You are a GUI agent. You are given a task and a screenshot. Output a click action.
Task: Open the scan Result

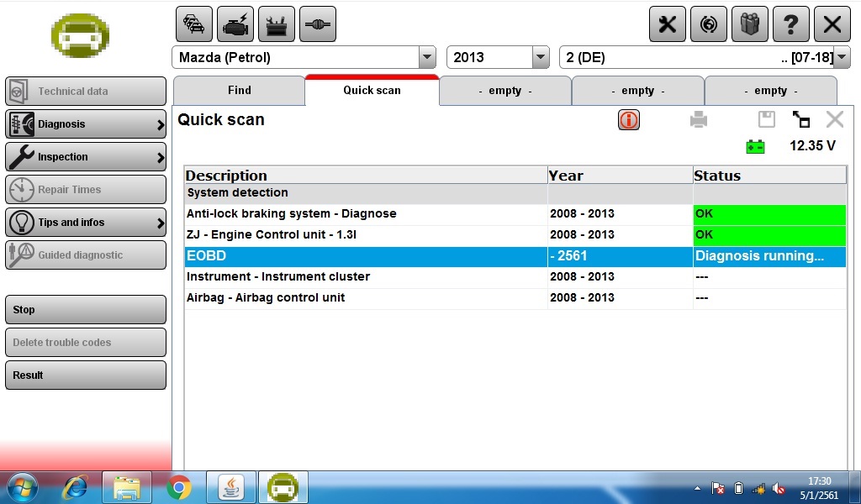point(86,375)
